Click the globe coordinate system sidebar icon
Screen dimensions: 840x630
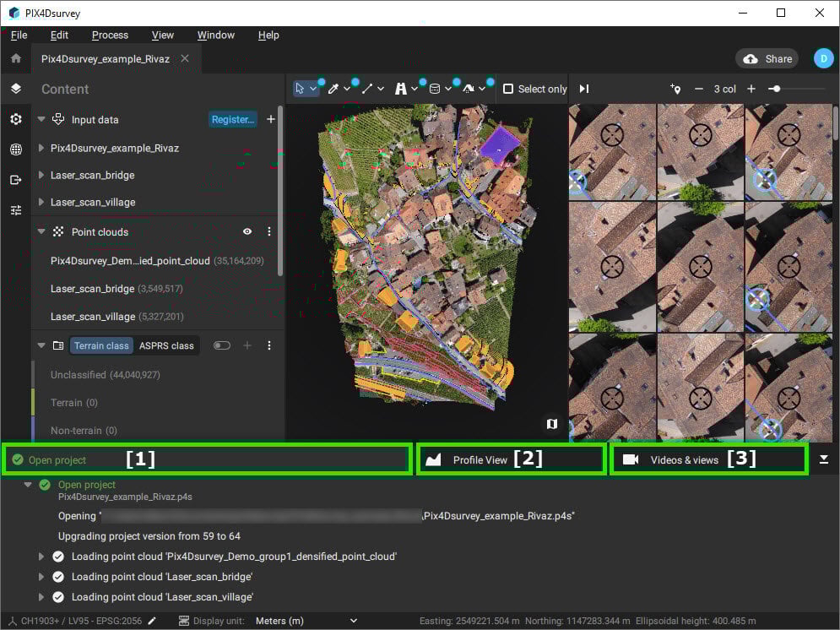(x=15, y=149)
